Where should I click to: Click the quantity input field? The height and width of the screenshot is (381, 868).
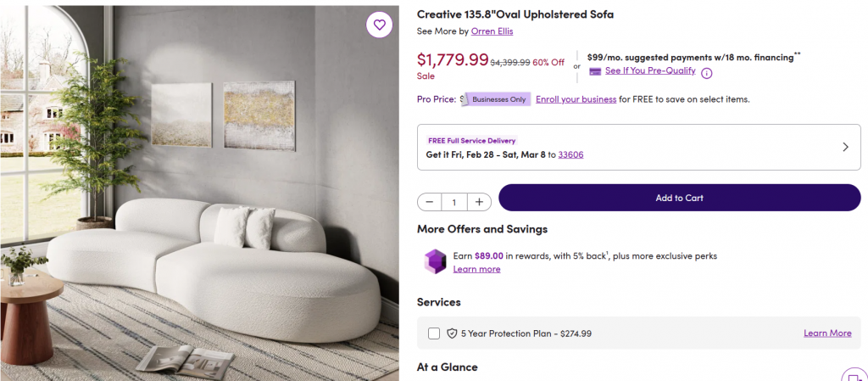pyautogui.click(x=454, y=202)
